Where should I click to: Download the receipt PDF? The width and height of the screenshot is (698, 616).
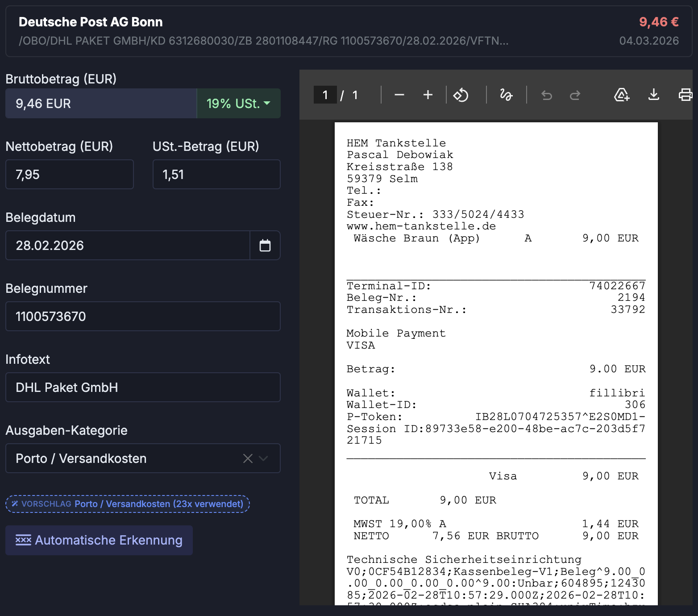[653, 95]
